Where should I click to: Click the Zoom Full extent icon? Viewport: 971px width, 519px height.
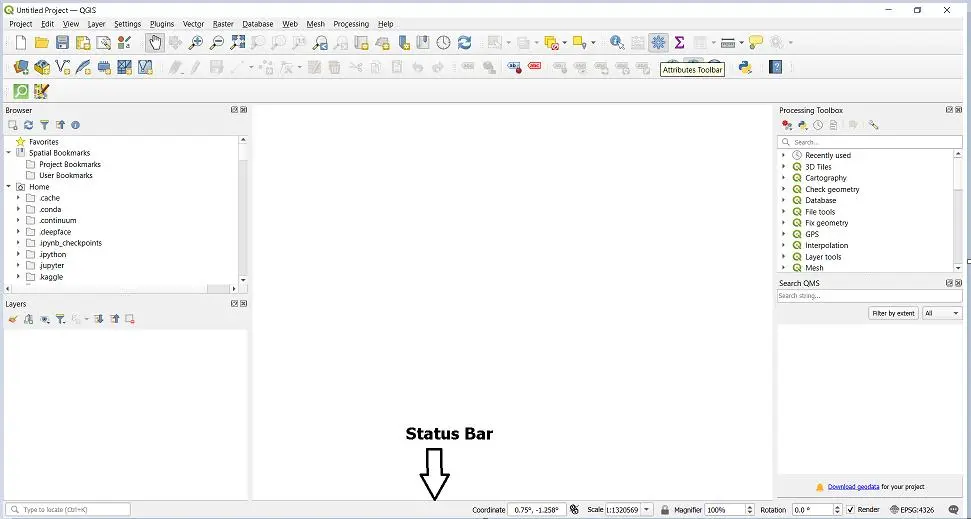pyautogui.click(x=237, y=43)
